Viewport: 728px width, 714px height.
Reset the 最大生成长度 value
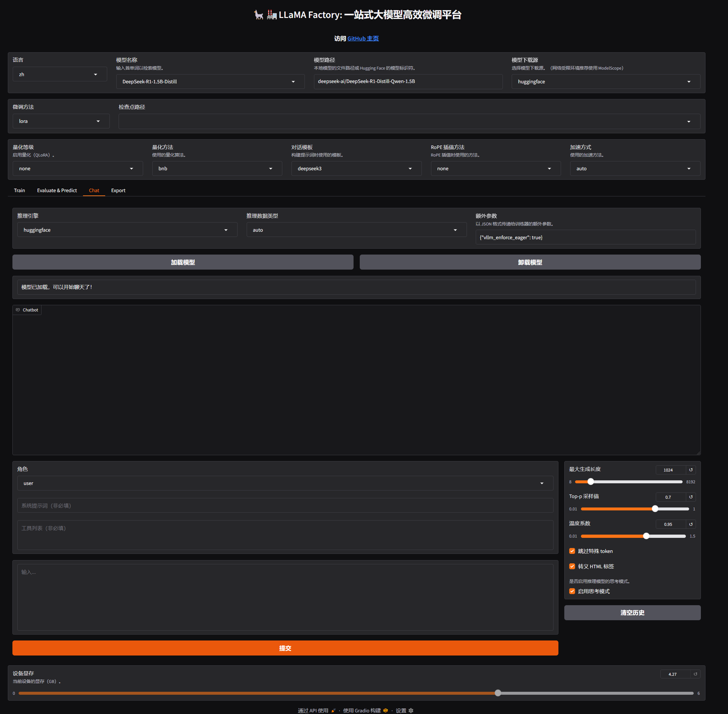pos(690,470)
